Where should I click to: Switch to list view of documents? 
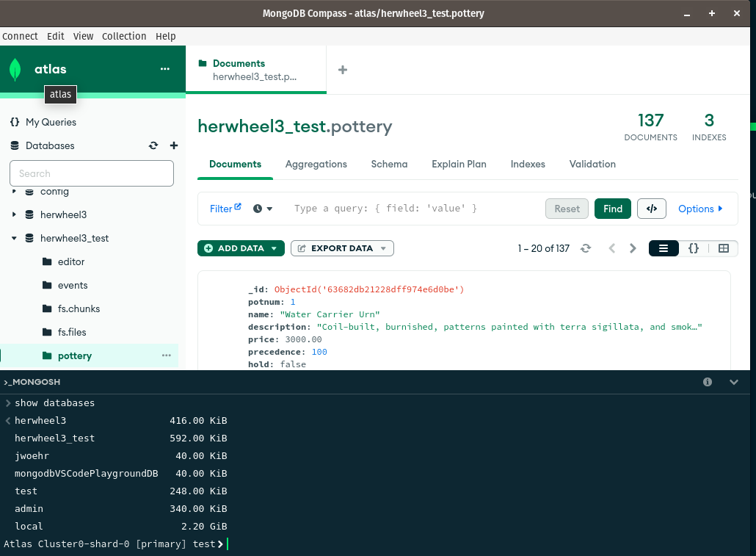(664, 248)
